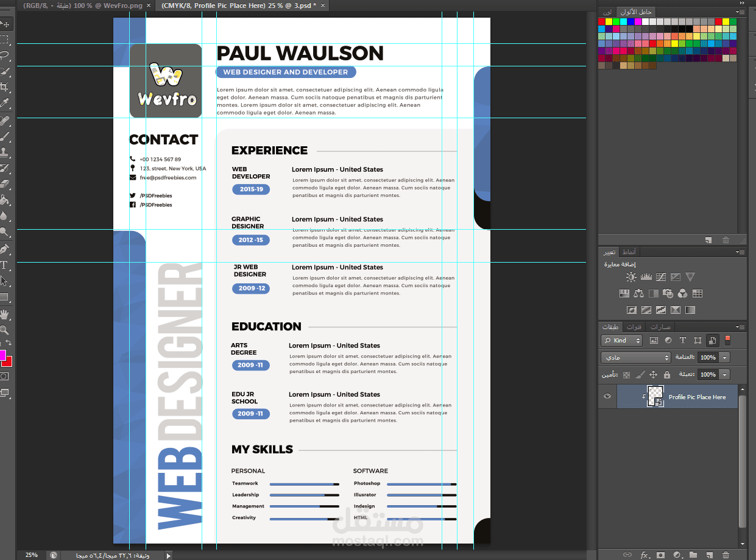
Task: Select the Rectangular Marquee tool
Action: [5, 39]
